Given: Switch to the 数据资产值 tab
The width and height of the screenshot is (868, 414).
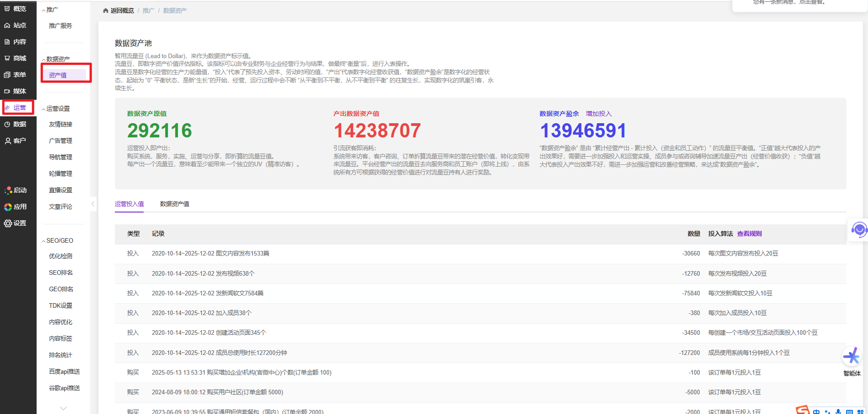Looking at the screenshot, I should [x=174, y=204].
